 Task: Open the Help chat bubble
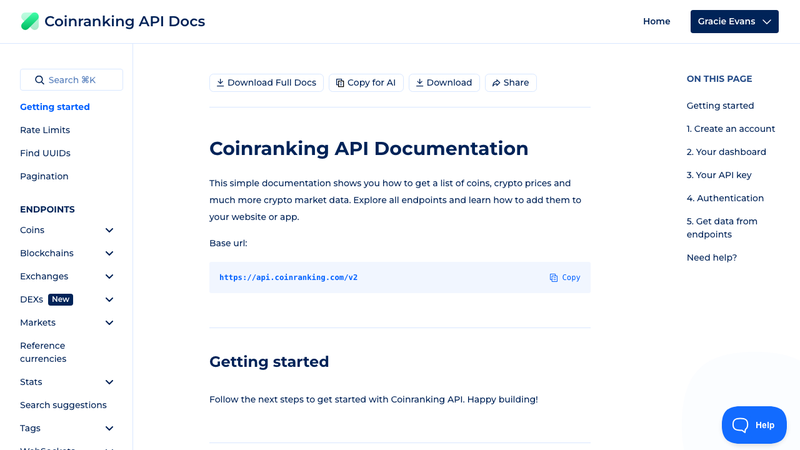point(754,425)
